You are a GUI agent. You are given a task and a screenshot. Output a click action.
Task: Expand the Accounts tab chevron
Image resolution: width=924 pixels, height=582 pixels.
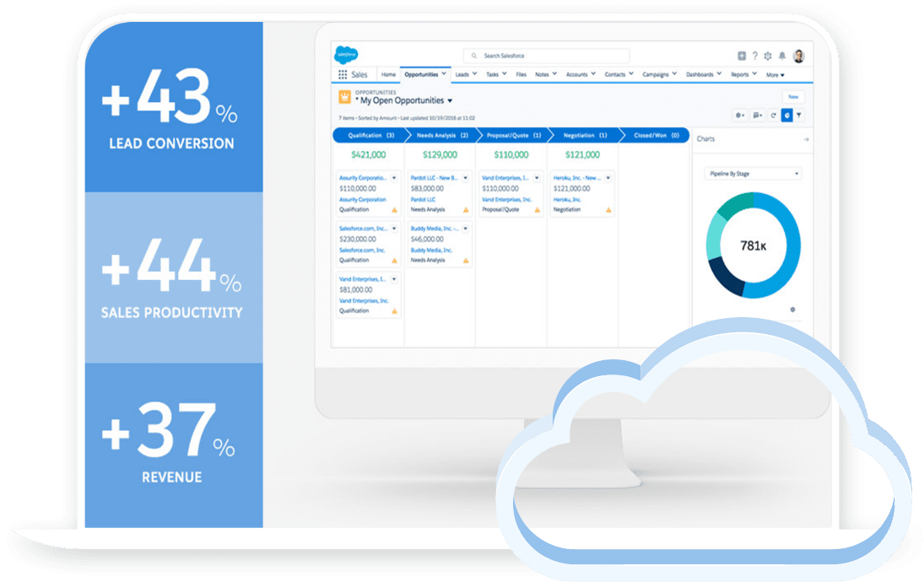593,74
